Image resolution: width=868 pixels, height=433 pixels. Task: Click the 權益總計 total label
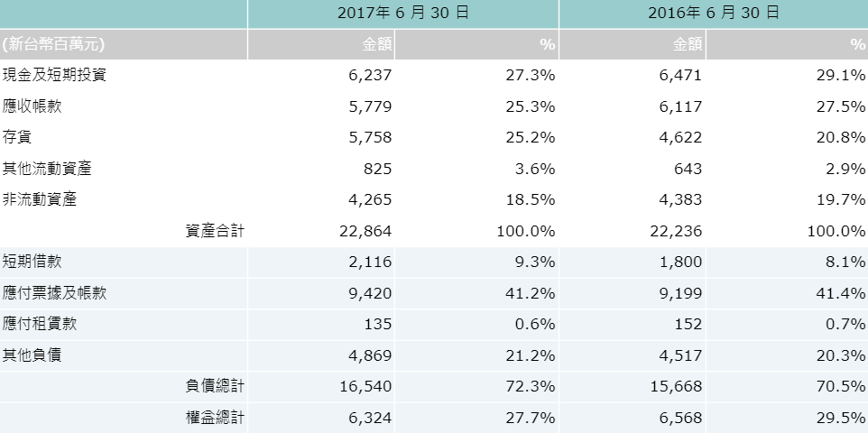214,418
